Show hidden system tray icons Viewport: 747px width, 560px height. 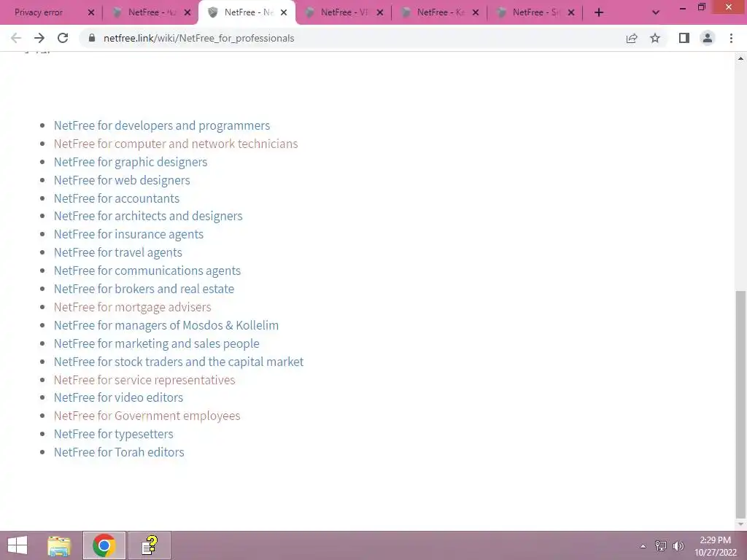[x=643, y=546]
